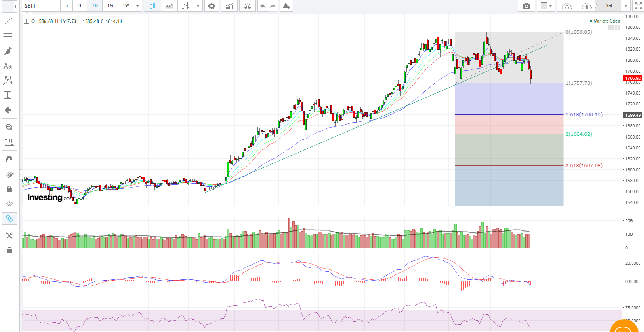Image resolution: width=644 pixels, height=332 pixels.
Task: Click the Set template button
Action: (x=609, y=6)
